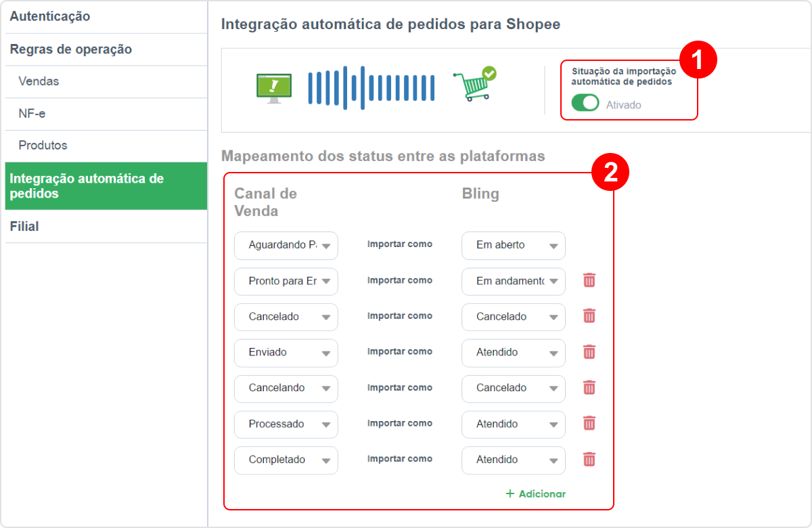
Task: Click the Canal de Venda column header
Action: (x=266, y=202)
